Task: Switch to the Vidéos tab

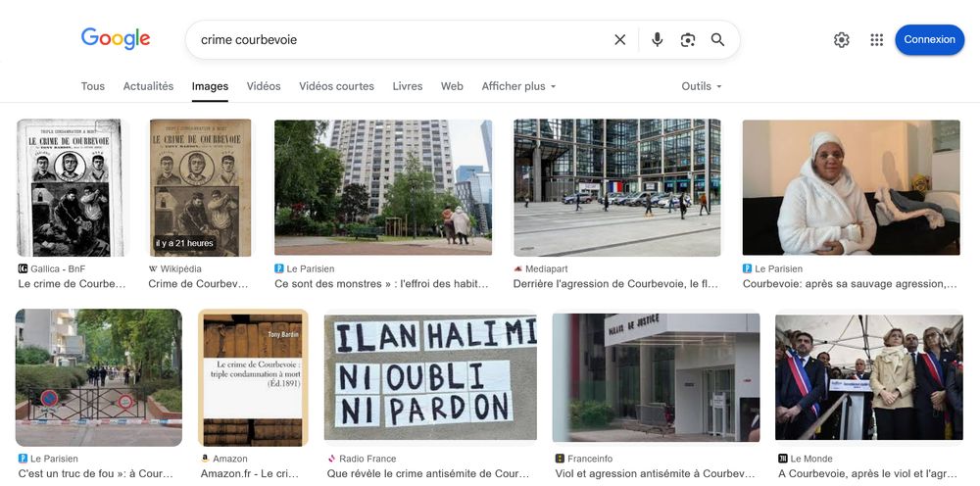Action: coord(263,86)
